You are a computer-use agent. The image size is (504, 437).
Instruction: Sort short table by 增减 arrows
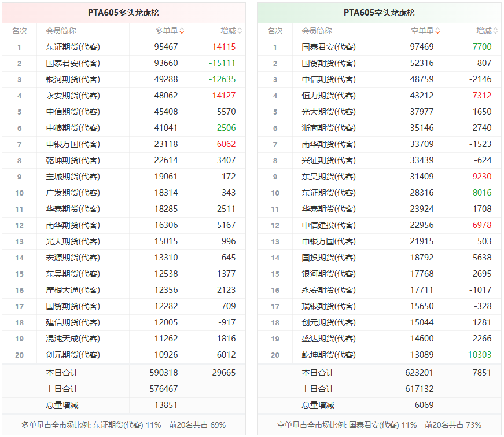coord(495,31)
